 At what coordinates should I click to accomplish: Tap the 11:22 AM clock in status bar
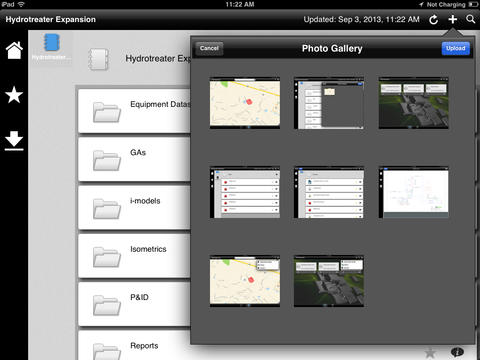click(x=240, y=4)
